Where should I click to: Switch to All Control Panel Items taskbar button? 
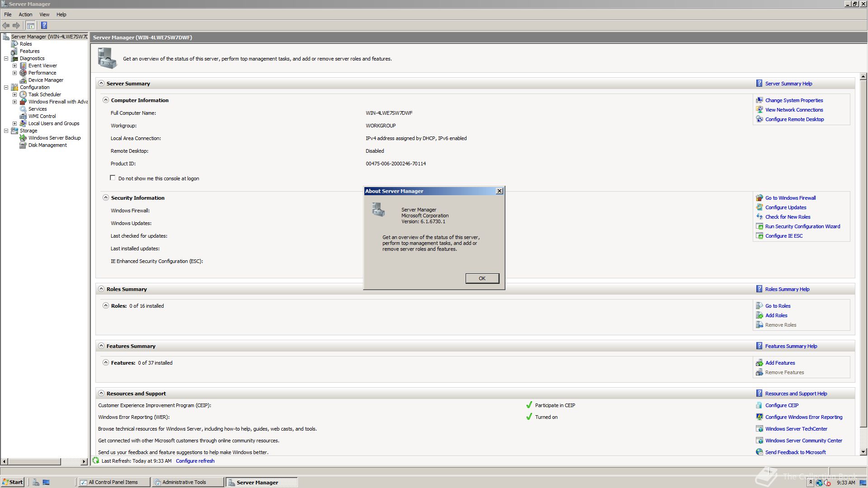[x=114, y=482]
